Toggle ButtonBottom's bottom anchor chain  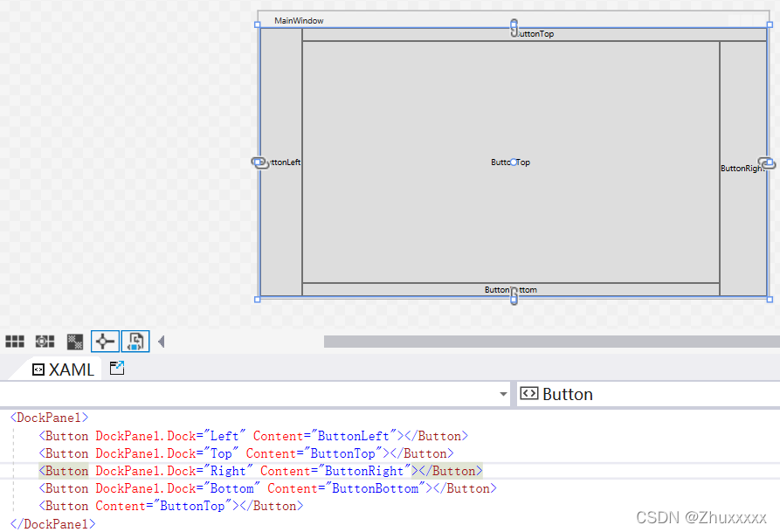tap(514, 296)
